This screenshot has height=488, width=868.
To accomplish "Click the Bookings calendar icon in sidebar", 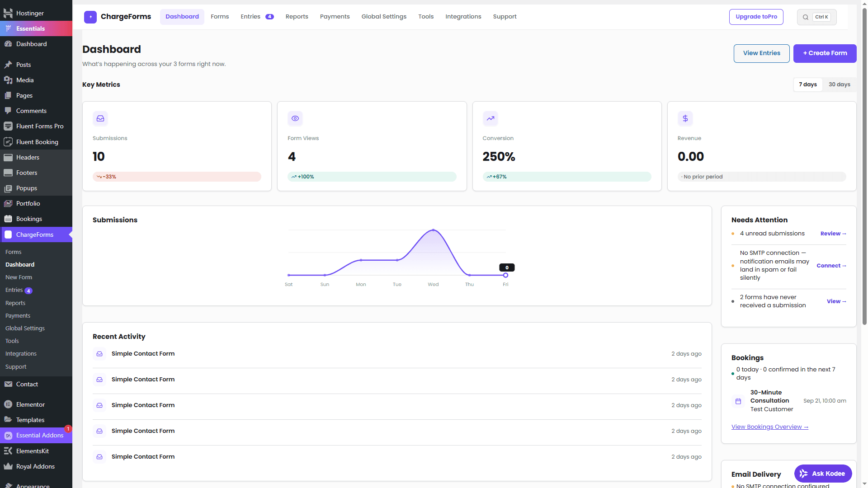I will [x=8, y=219].
